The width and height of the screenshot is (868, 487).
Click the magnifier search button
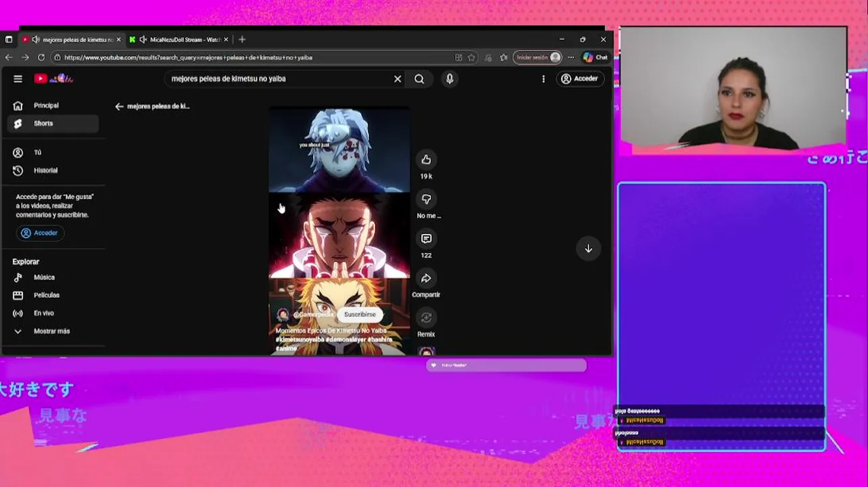[x=419, y=78]
